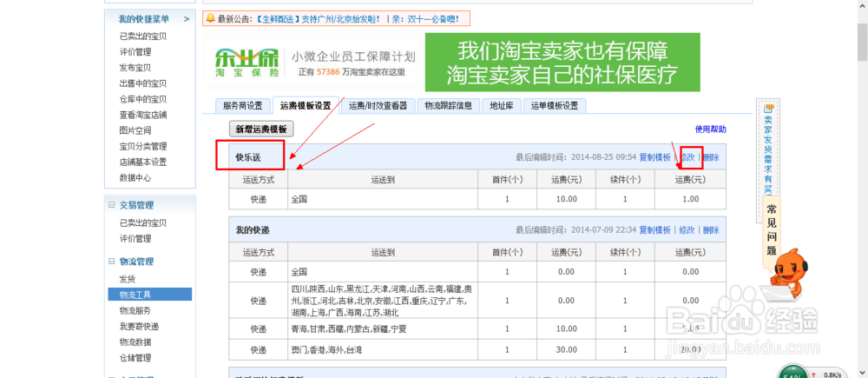
Task: Open 物流数据 in sidebar
Action: (x=135, y=342)
